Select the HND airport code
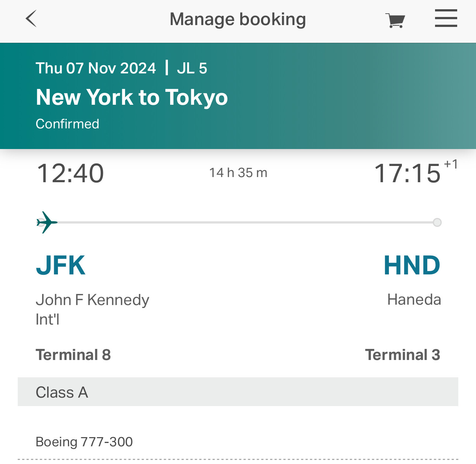Screen dimensions: 476x464 (x=412, y=266)
